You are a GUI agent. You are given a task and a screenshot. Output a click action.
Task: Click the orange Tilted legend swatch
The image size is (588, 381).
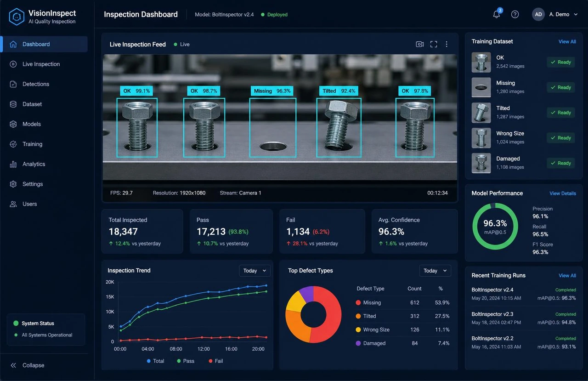click(358, 316)
